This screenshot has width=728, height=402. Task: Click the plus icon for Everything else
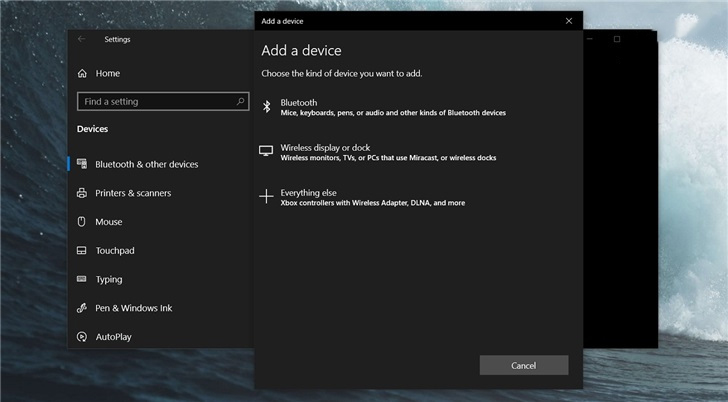click(x=266, y=196)
